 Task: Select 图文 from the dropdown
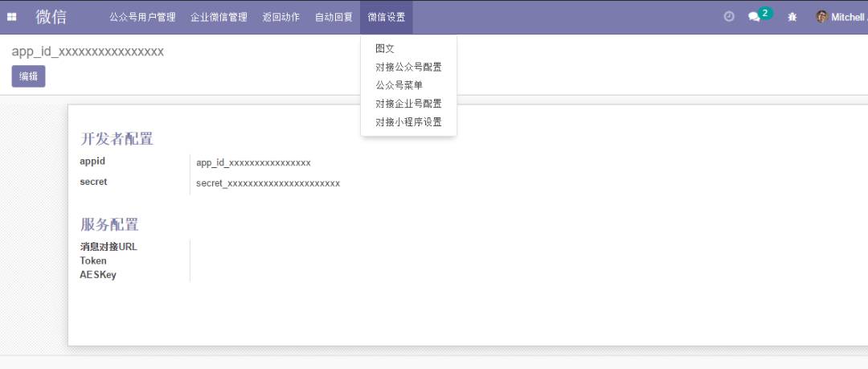pos(385,49)
